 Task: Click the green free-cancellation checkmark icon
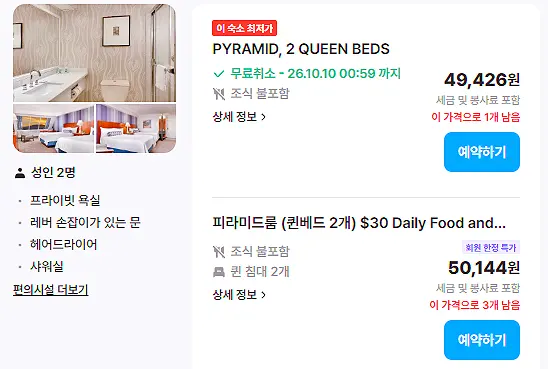219,74
